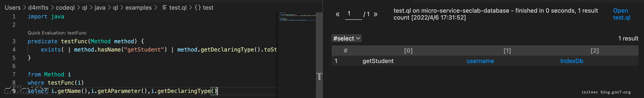
Task: Click the braces symbol icon for test
Action: (x=197, y=8)
